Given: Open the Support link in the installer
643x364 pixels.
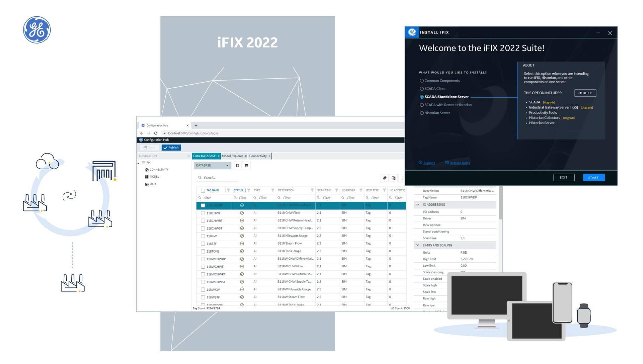Looking at the screenshot, I should coord(429,163).
